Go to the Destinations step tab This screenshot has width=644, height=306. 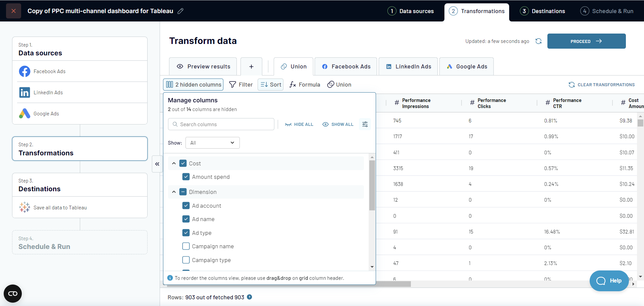pos(542,11)
